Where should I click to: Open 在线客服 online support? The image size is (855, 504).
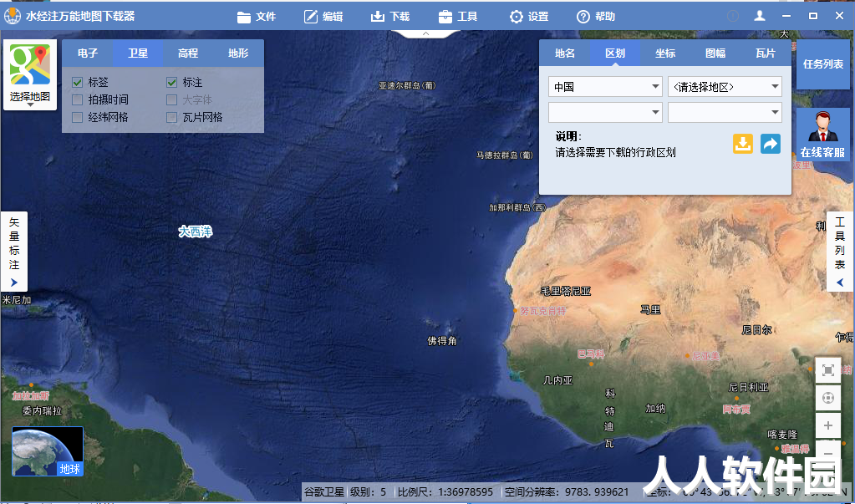(823, 135)
